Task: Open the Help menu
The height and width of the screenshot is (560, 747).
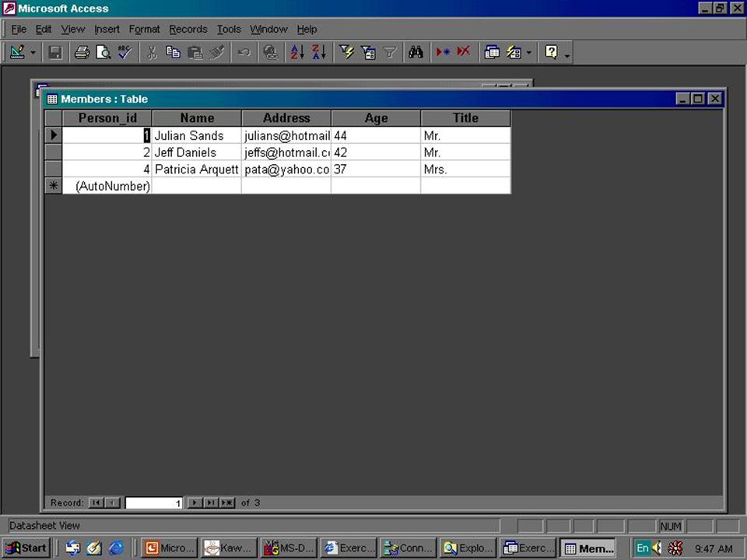Action: click(x=307, y=30)
